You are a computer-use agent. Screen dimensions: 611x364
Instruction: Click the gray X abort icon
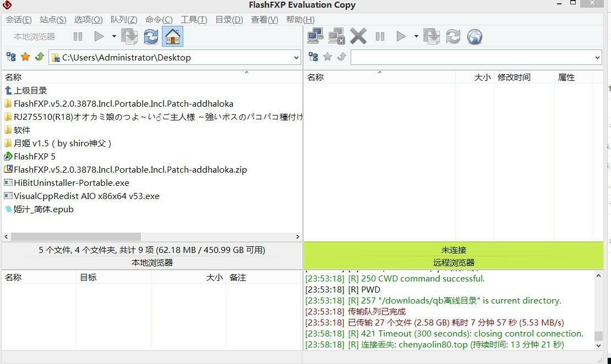tap(358, 37)
